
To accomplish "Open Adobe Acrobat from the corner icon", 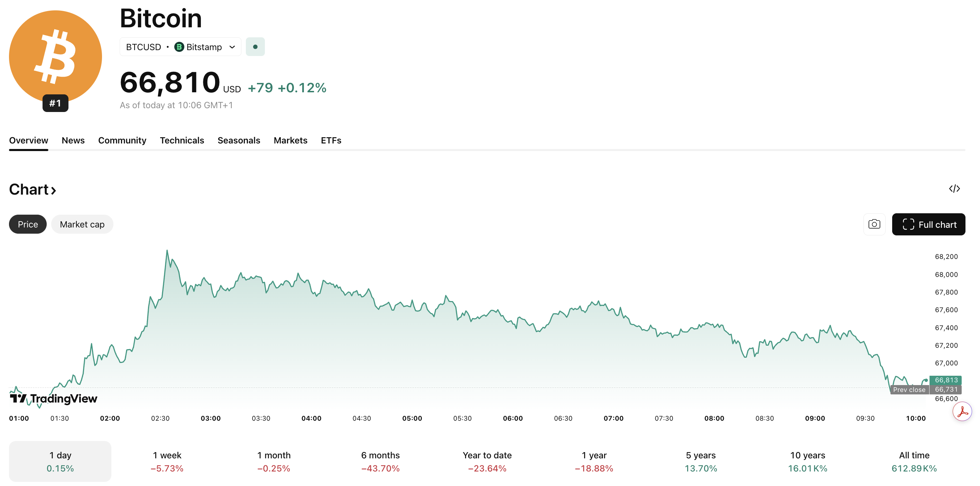I will click(962, 411).
